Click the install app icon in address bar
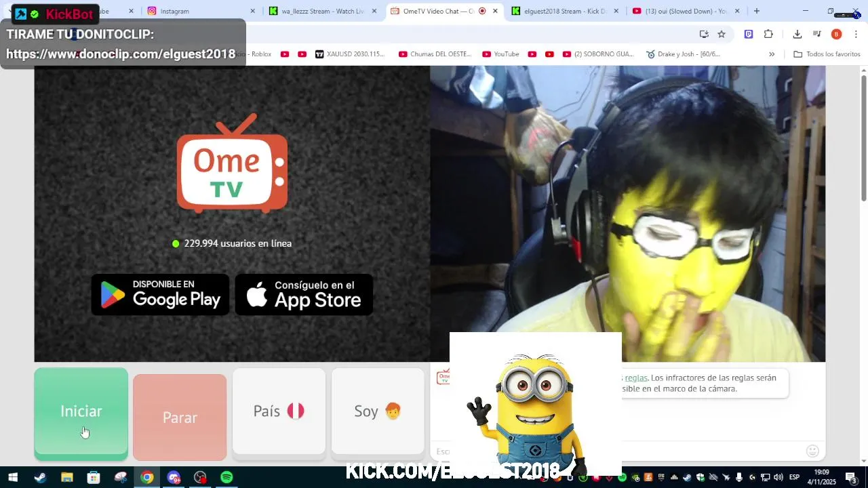The width and height of the screenshot is (868, 488). point(704,34)
